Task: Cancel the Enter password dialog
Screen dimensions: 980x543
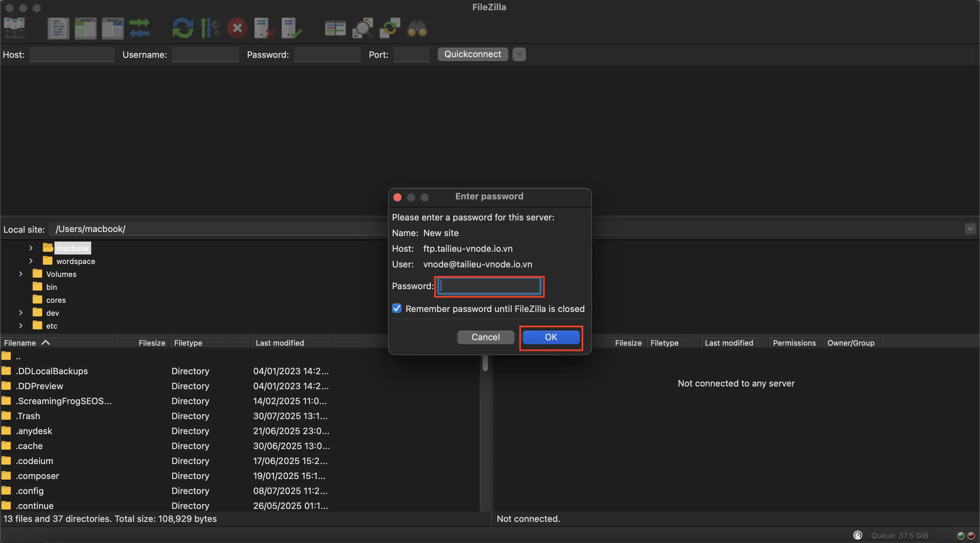Action: coord(486,337)
